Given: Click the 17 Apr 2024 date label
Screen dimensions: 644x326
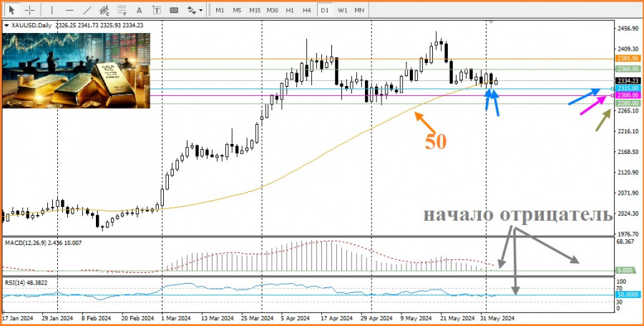Looking at the screenshot, I should click(336, 319).
